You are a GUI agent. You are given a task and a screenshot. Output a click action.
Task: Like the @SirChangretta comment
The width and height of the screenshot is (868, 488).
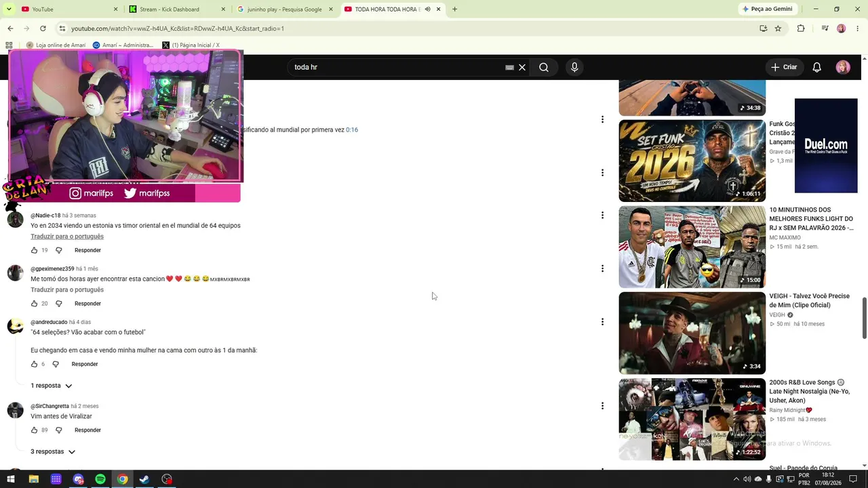pyautogui.click(x=35, y=430)
